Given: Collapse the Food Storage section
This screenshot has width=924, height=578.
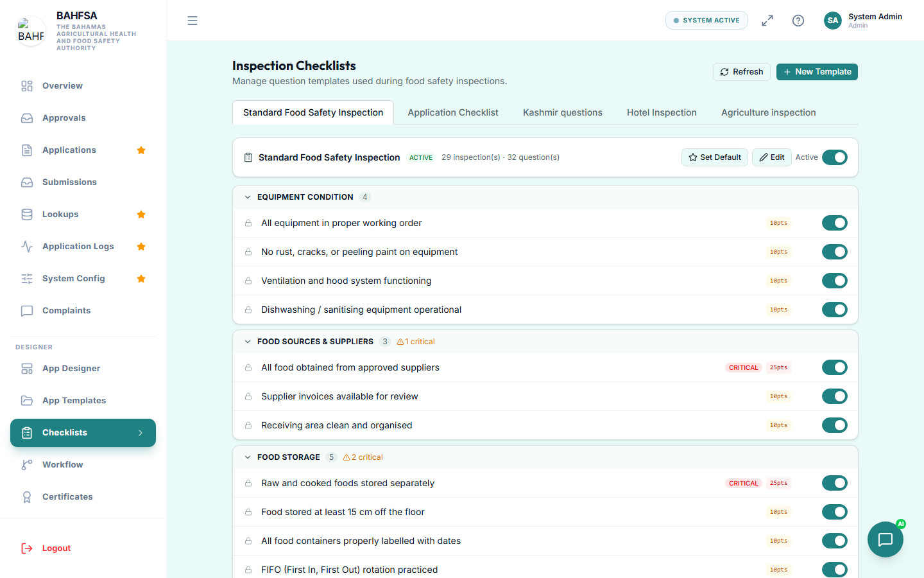Looking at the screenshot, I should (x=248, y=457).
